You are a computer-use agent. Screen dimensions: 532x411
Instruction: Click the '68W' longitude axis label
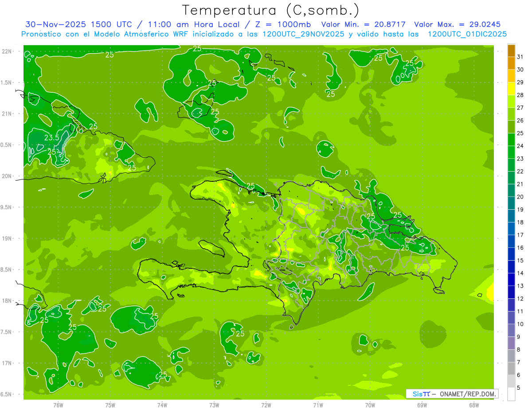pyautogui.click(x=474, y=405)
